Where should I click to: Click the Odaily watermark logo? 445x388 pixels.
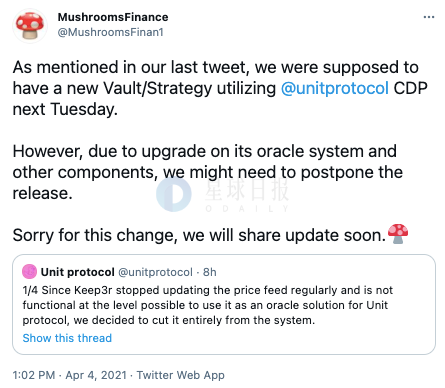tap(174, 194)
